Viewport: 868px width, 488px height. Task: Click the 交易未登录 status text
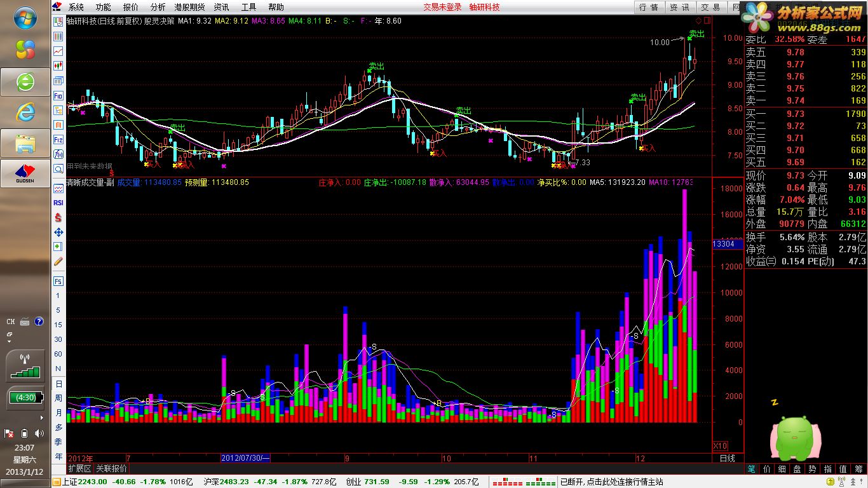coord(443,7)
